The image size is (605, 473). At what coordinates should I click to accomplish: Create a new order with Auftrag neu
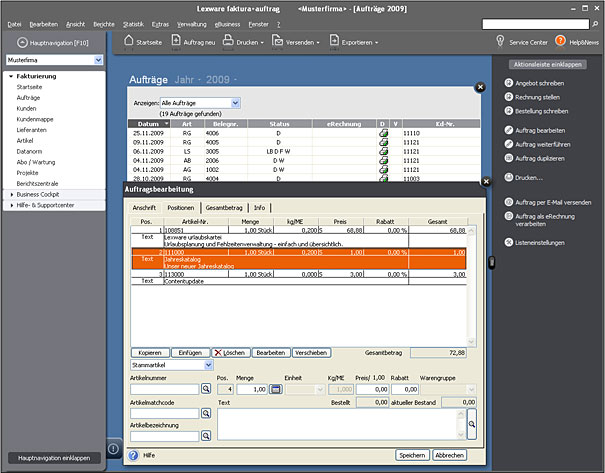[x=193, y=43]
